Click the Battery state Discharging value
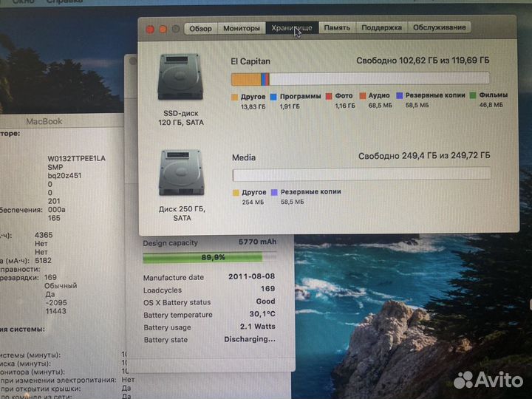Viewport: 532px width, 399px height. (x=250, y=339)
